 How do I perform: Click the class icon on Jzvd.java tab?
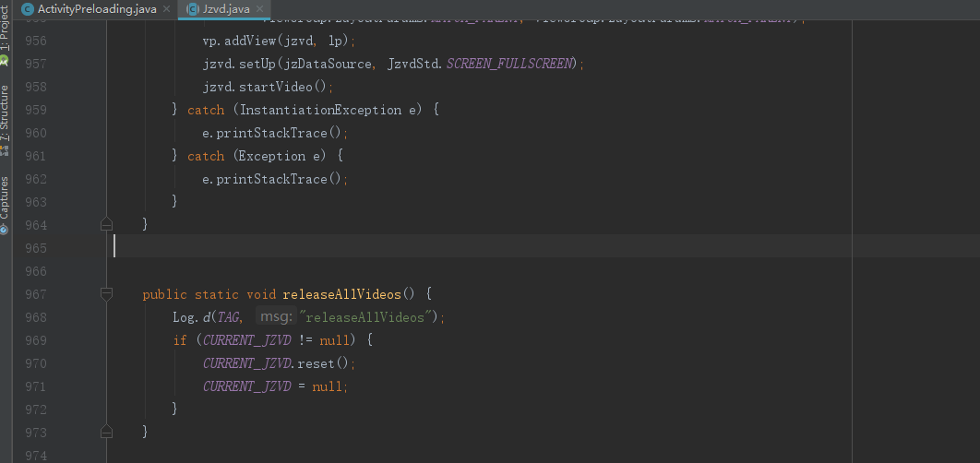coord(193,9)
